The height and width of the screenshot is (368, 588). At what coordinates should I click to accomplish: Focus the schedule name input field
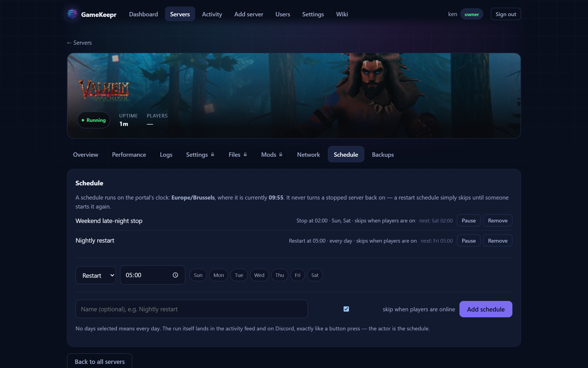192,309
